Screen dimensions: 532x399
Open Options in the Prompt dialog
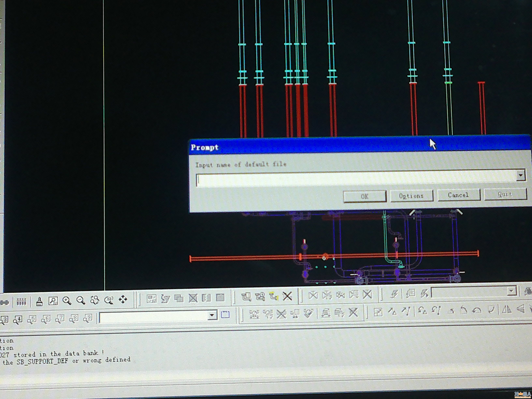412,196
